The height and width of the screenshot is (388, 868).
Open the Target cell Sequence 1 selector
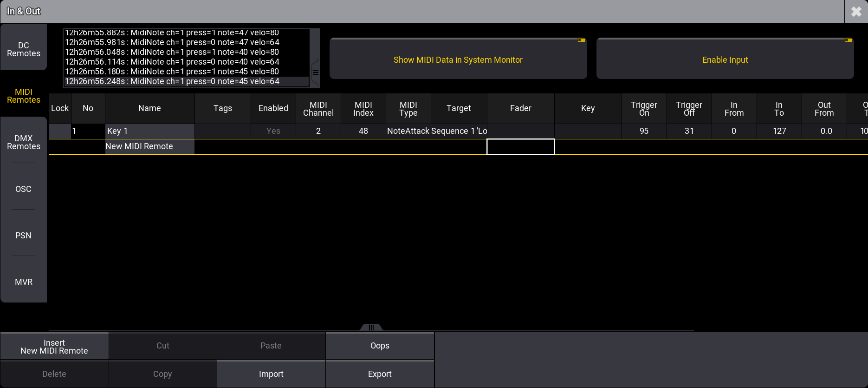pos(459,131)
